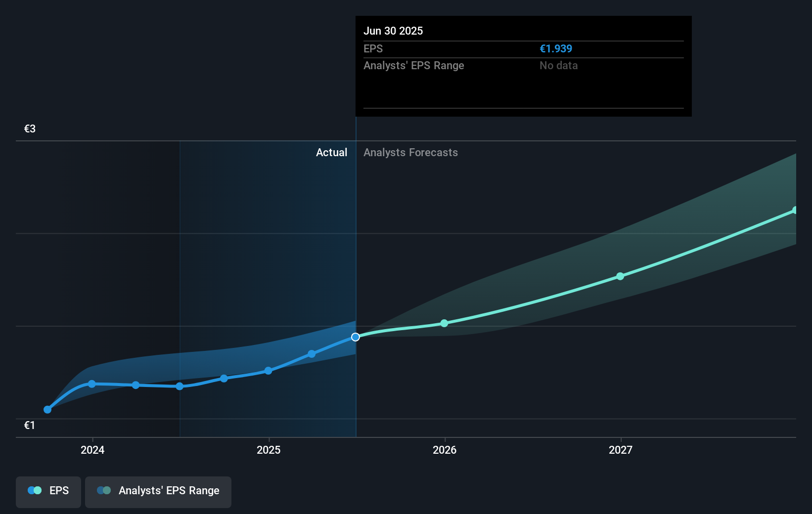The height and width of the screenshot is (514, 812).
Task: Click the final forecast point at chart edge
Action: [795, 210]
